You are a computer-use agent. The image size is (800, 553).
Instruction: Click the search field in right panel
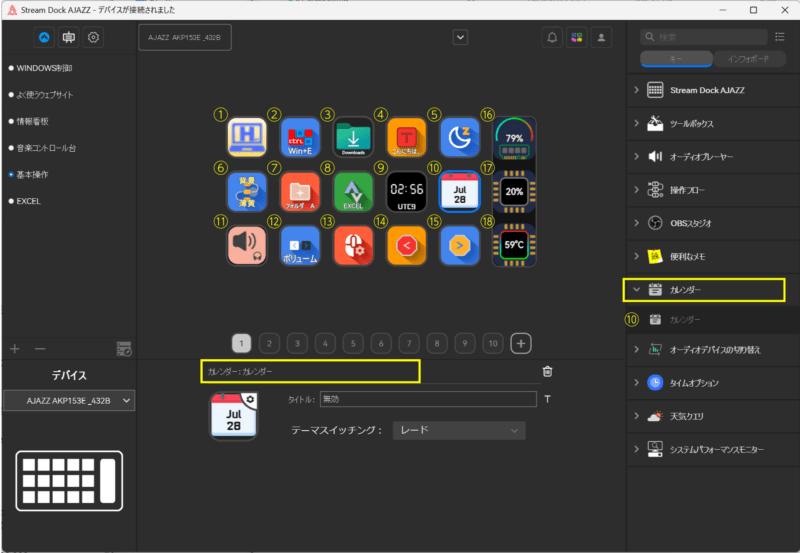click(x=704, y=37)
